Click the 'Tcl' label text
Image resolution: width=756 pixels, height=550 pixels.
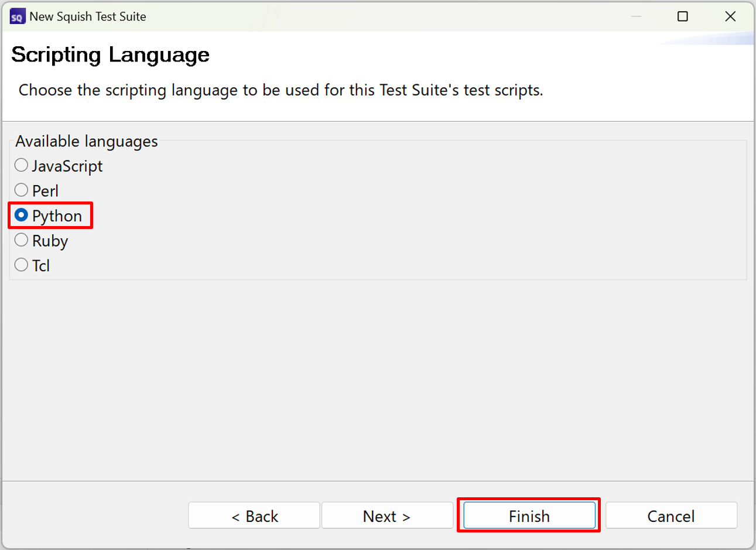pyautogui.click(x=41, y=266)
